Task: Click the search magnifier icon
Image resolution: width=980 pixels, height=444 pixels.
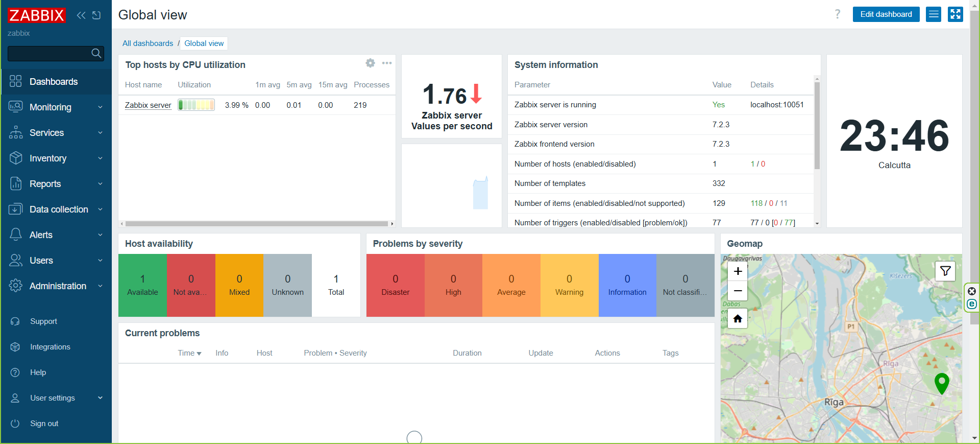Action: (96, 53)
